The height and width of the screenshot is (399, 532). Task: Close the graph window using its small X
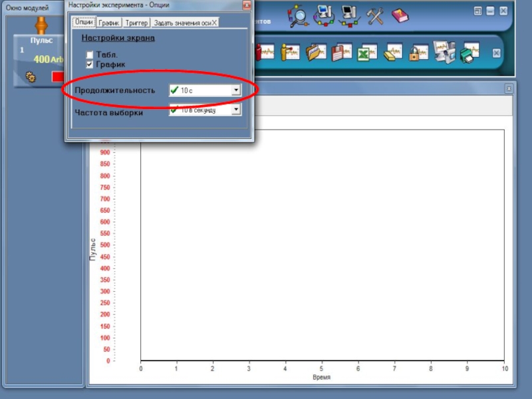click(x=509, y=89)
